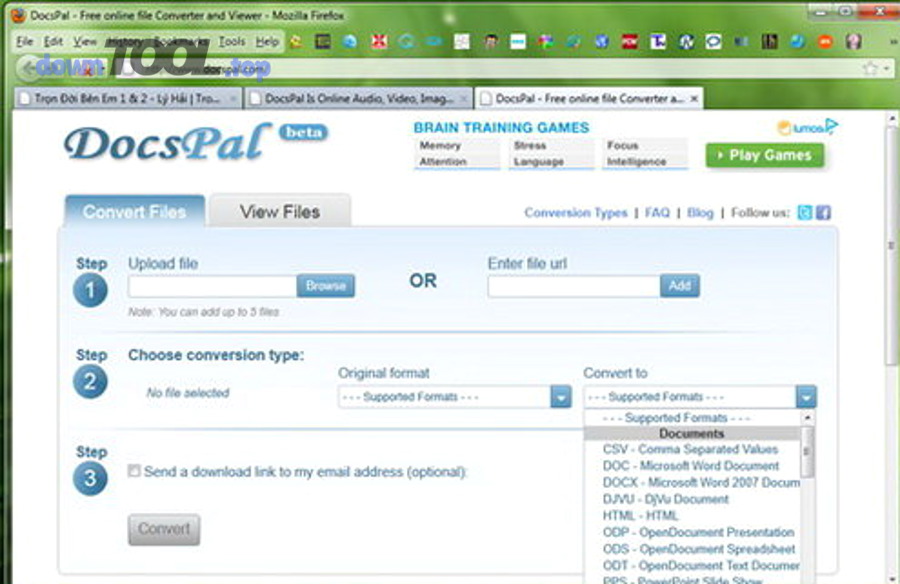Open DocsPal's Facebook page icon
Viewport: 900px width, 584px height.
coord(823,212)
